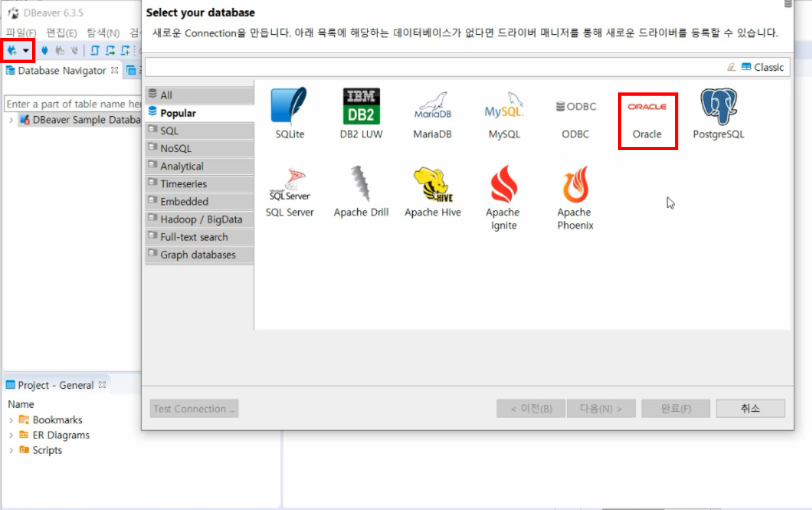Click the 취소 cancel button
This screenshot has width=812, height=510.
click(x=750, y=408)
